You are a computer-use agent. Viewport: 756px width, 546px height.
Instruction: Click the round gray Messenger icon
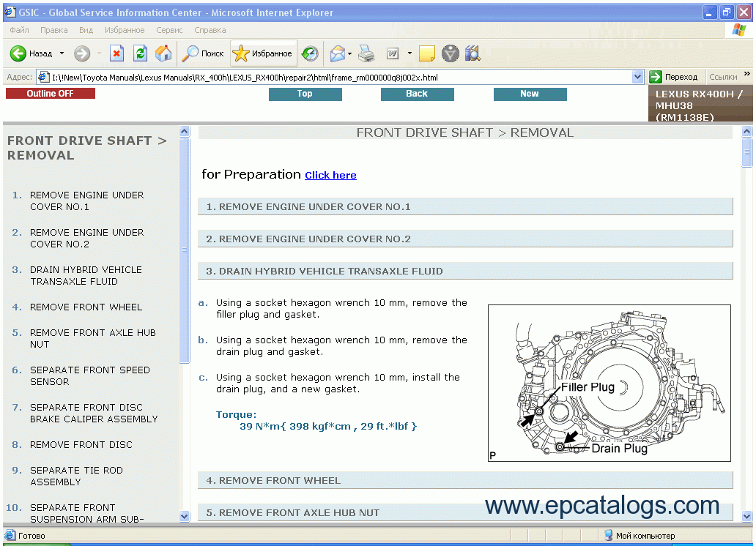click(451, 53)
